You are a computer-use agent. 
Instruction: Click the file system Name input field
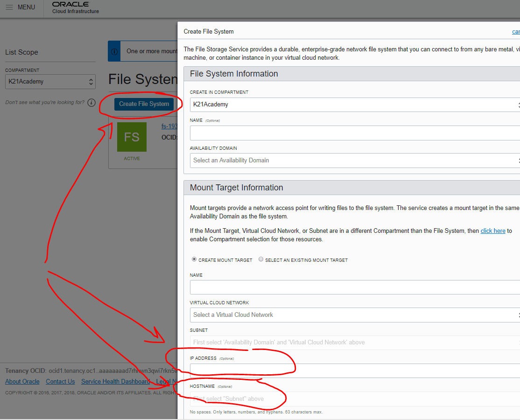click(355, 133)
